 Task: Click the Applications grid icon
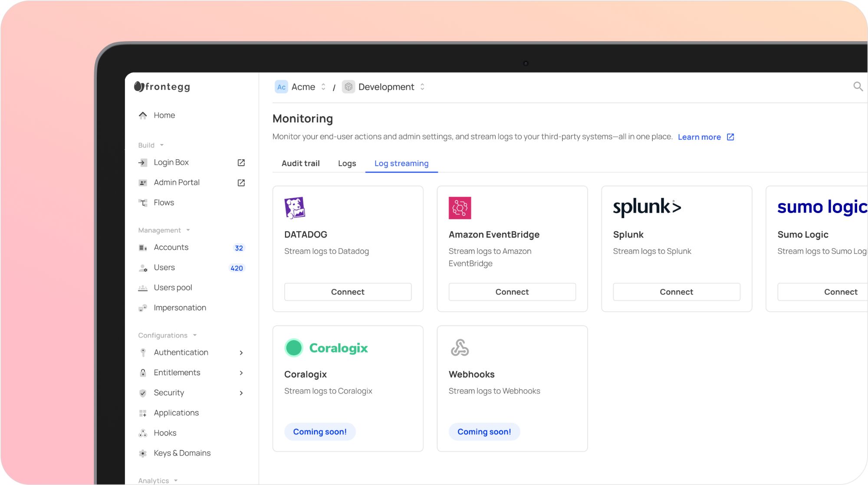point(143,413)
